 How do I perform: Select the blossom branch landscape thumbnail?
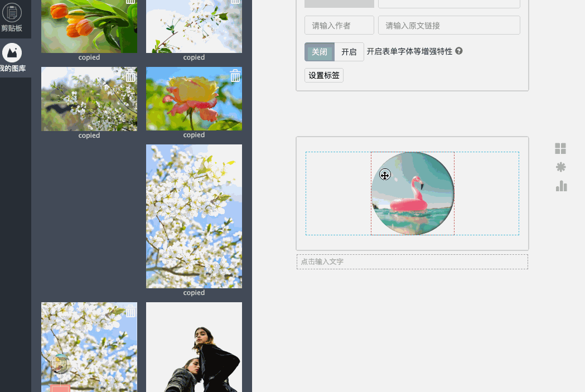(89, 99)
